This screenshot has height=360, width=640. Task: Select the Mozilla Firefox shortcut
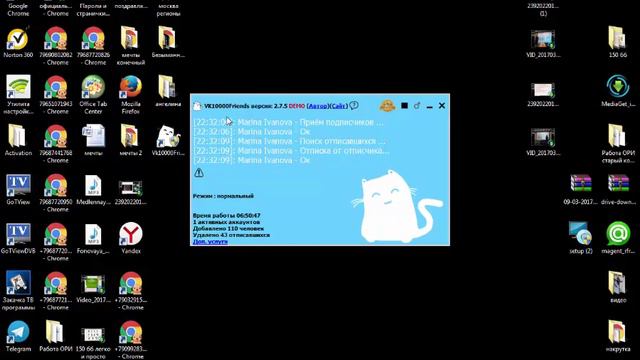click(x=131, y=95)
